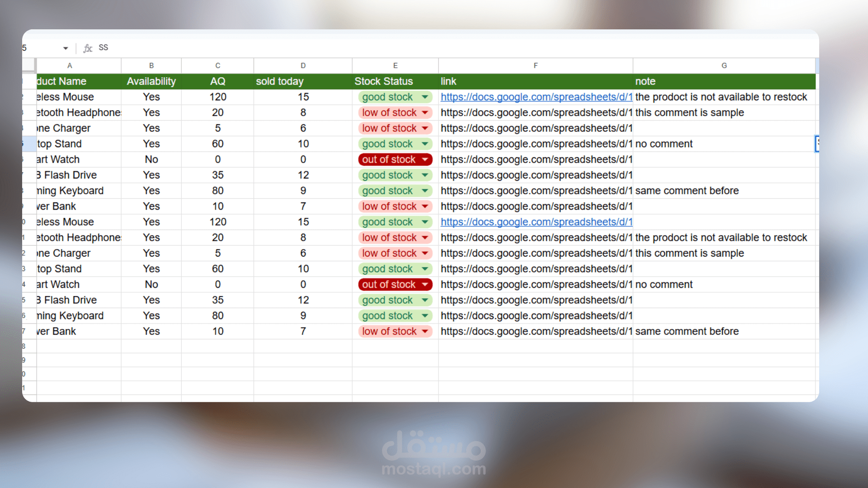The height and width of the screenshot is (488, 868).
Task: Click the select-all corner box
Action: pos(29,66)
